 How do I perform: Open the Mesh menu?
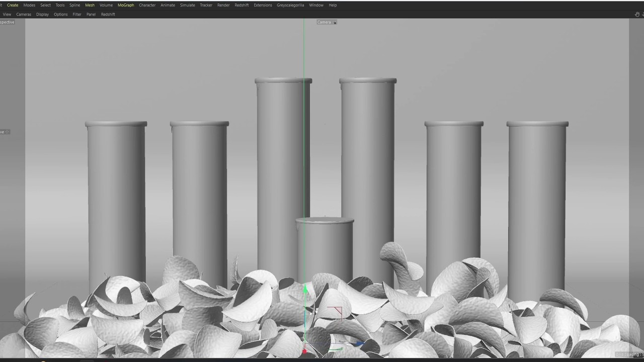tap(90, 5)
